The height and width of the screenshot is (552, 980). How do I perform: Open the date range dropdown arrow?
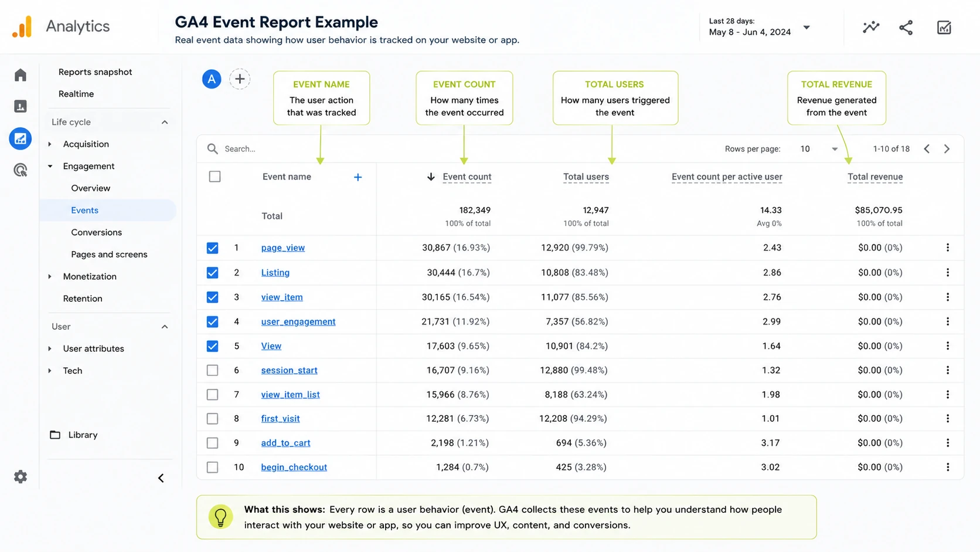[x=807, y=28]
